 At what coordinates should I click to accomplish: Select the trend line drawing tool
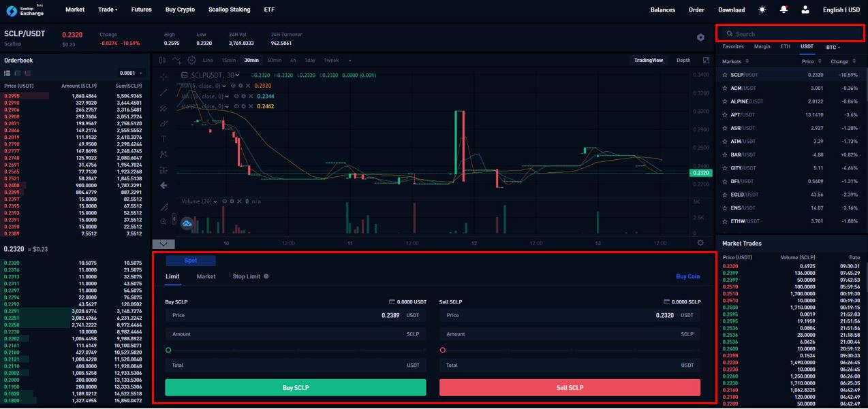[164, 93]
